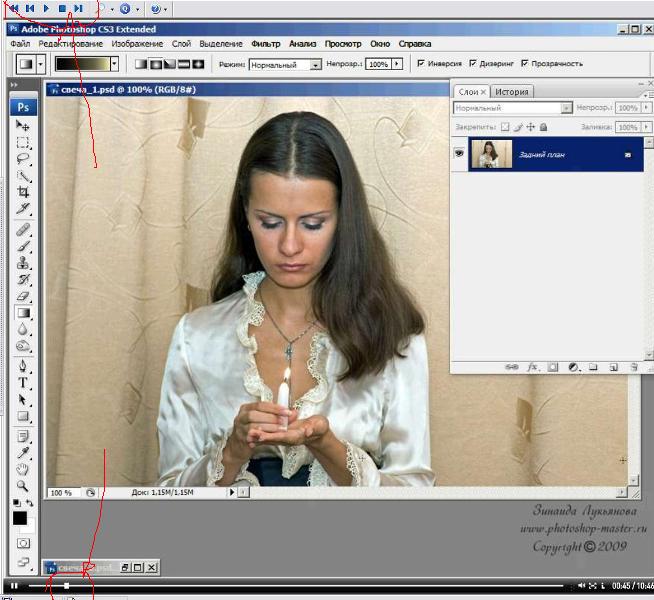Screen dimensions: 654x600
Task: Select the Horizontal Type tool
Action: (23, 383)
